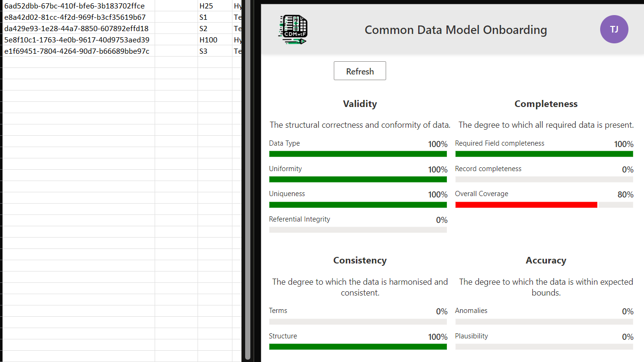This screenshot has height=362, width=644.
Task: Click the Structure progress bar
Action: pos(358,346)
